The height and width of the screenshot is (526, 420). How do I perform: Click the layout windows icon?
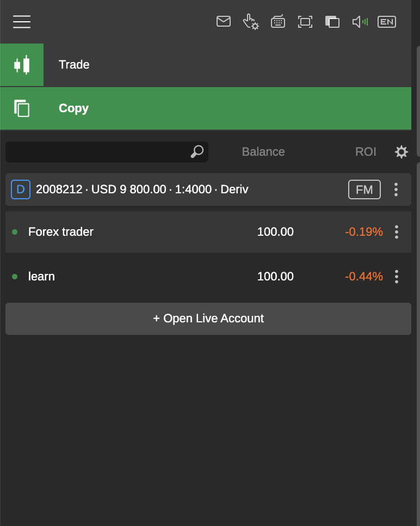pos(332,22)
